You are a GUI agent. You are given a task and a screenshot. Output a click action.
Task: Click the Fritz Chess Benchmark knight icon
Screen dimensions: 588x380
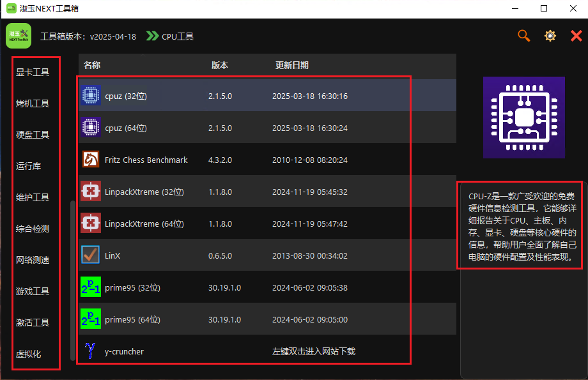[x=91, y=160]
